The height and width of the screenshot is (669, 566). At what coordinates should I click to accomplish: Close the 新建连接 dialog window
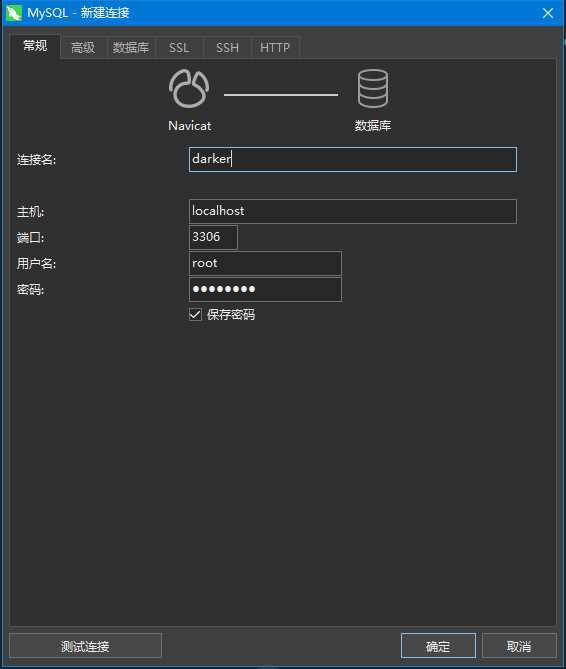point(548,13)
